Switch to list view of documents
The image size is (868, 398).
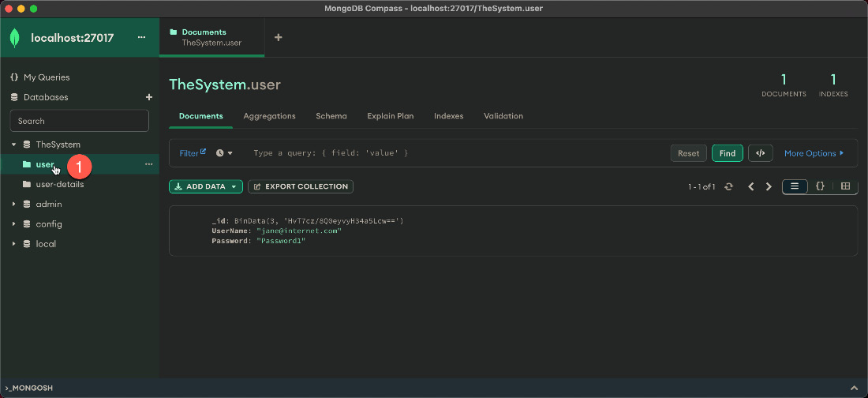click(795, 187)
